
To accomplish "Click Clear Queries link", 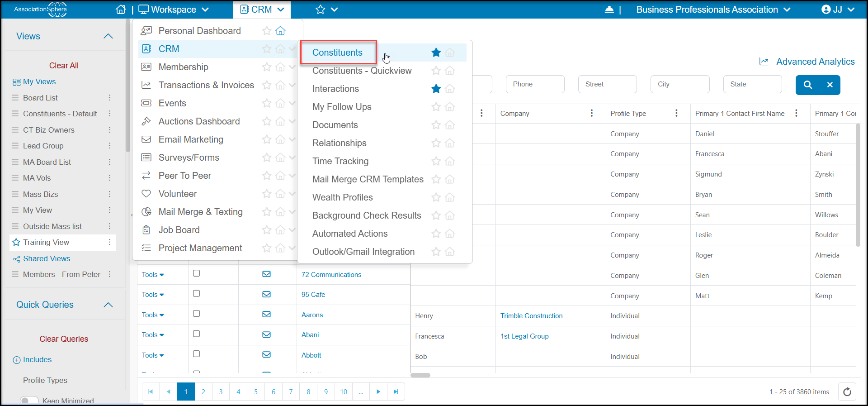I will 64,339.
